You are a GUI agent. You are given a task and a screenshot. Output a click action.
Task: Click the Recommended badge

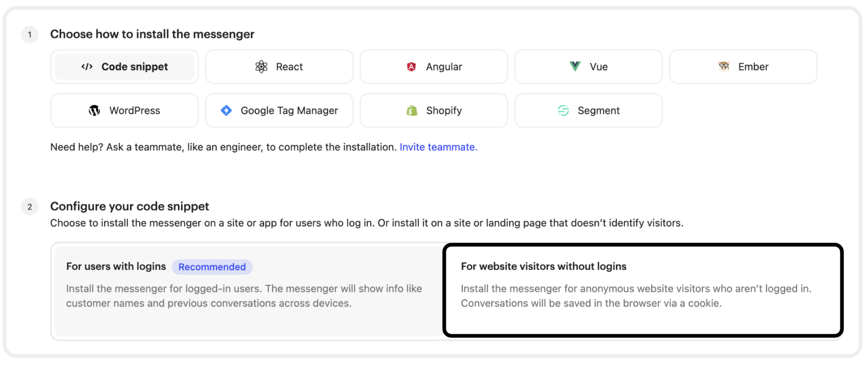tap(212, 267)
